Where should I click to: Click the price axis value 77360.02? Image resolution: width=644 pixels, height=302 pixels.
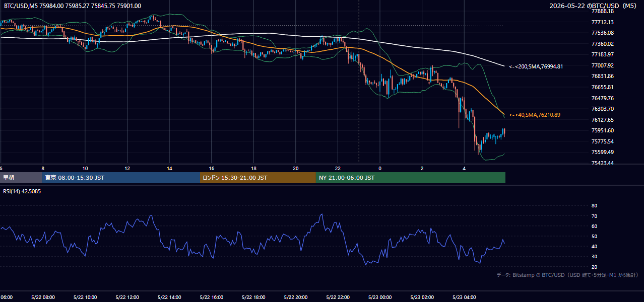(603, 44)
